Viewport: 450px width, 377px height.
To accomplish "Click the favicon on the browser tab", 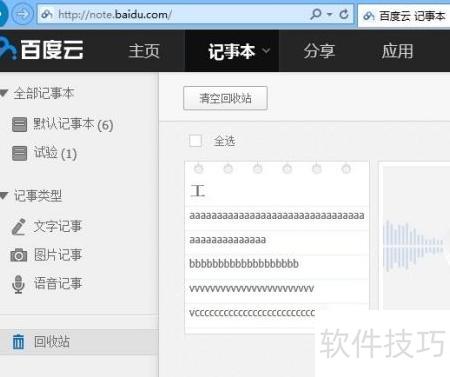I will click(x=368, y=16).
